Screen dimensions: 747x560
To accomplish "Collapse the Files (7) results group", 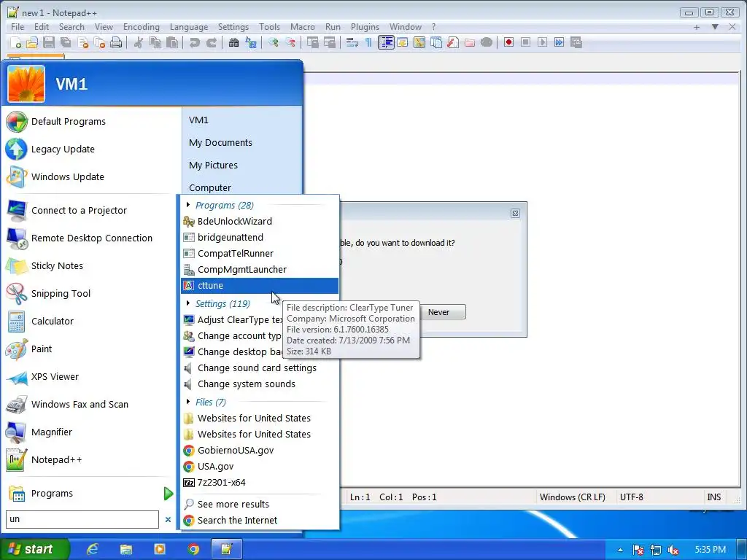I will (188, 402).
